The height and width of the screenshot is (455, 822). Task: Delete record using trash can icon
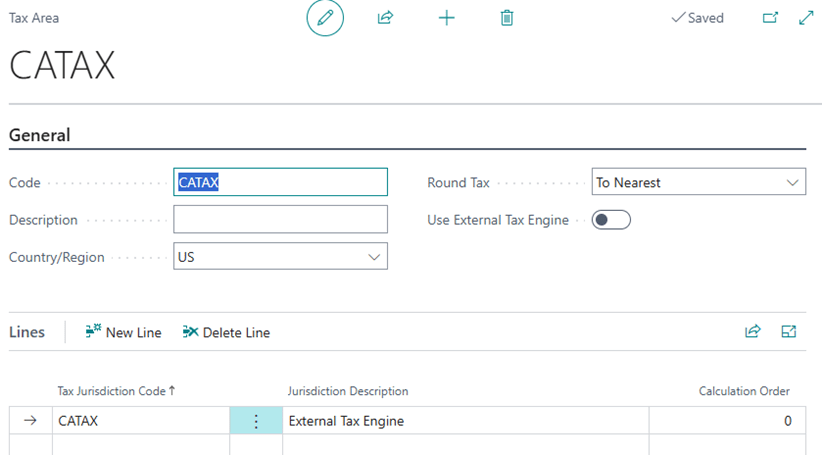[x=507, y=18]
